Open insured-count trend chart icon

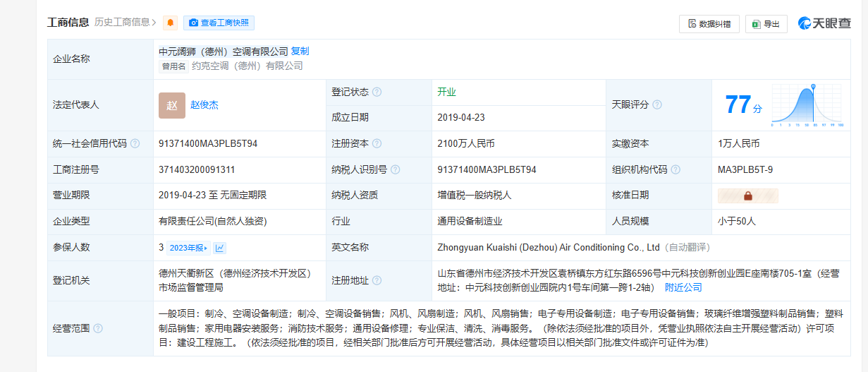220,248
